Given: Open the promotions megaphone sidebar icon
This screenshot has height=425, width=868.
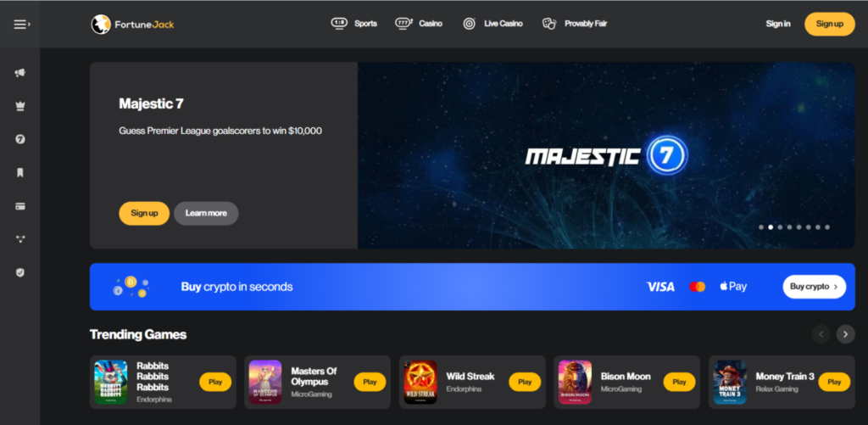Looking at the screenshot, I should 20,73.
